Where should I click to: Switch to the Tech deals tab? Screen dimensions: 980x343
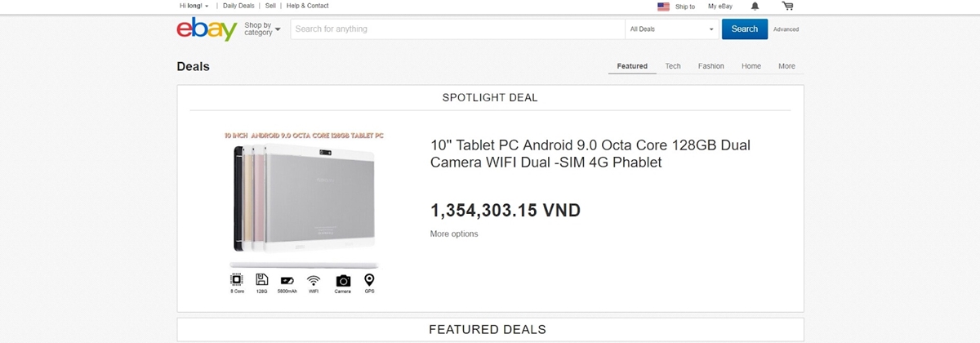tap(673, 66)
